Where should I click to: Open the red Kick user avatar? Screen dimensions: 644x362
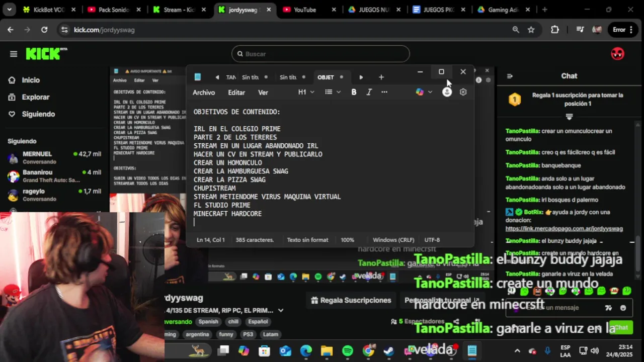click(x=617, y=53)
